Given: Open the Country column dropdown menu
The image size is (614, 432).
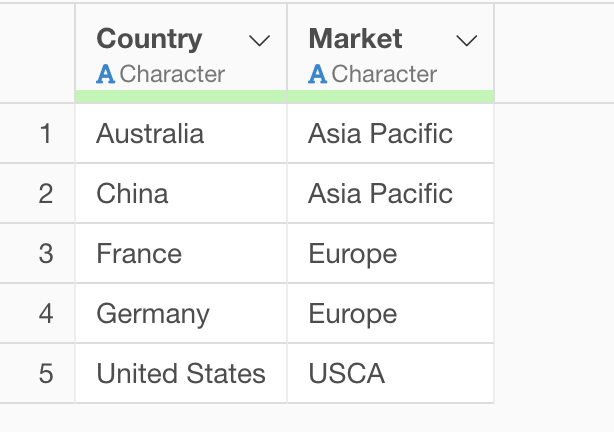Looking at the screenshot, I should tap(259, 41).
